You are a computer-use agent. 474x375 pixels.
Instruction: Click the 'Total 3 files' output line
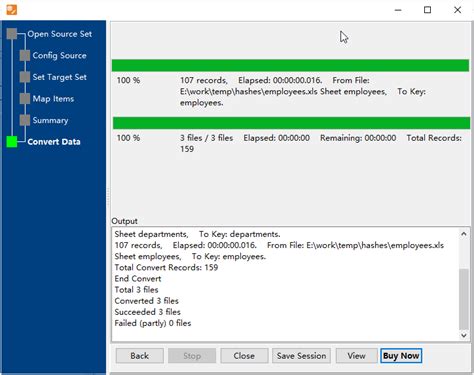pyautogui.click(x=136, y=290)
